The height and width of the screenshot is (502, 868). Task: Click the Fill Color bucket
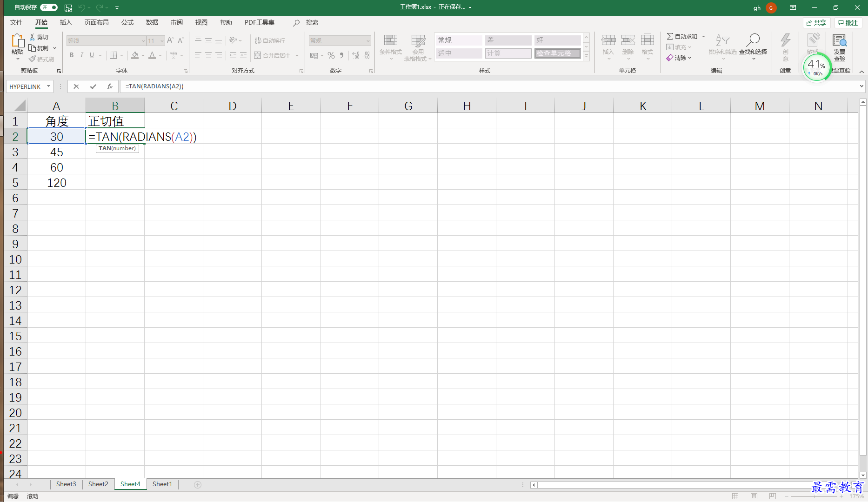135,55
